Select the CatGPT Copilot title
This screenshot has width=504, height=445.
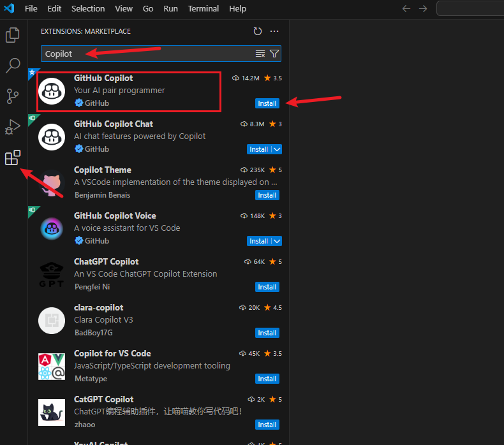coord(103,400)
